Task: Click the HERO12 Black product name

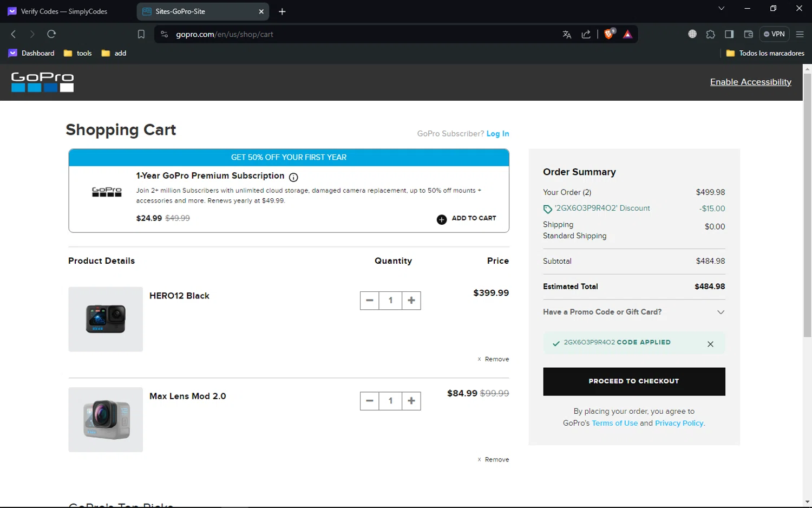Action: 179,296
